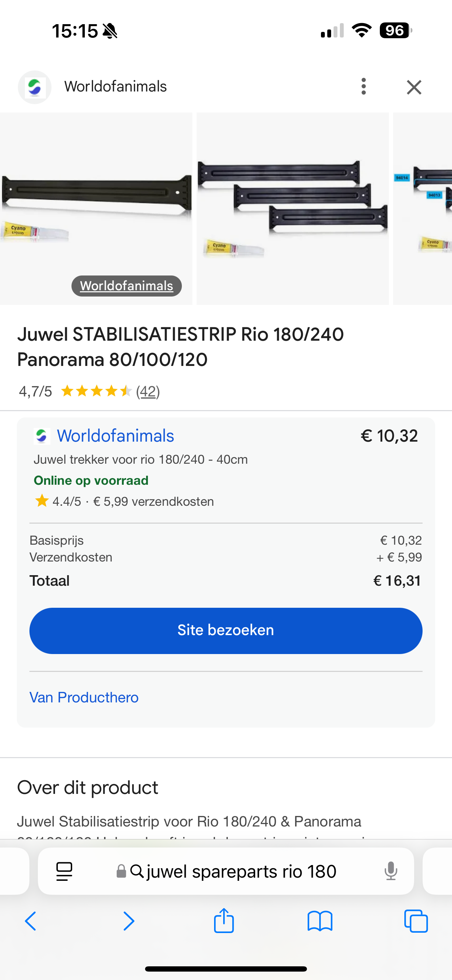Tap the three-dot more options icon
Viewport: 452px width, 980px height.
[x=364, y=87]
